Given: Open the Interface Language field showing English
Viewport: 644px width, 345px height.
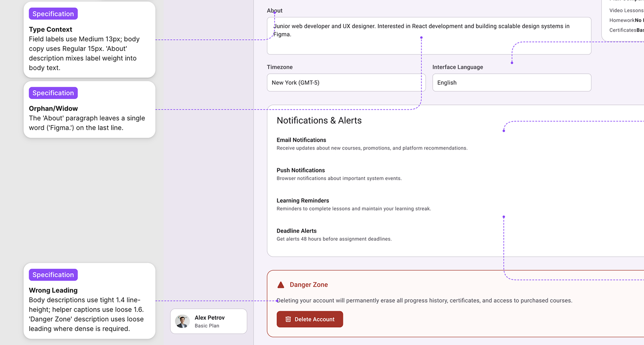Looking at the screenshot, I should pyautogui.click(x=512, y=82).
